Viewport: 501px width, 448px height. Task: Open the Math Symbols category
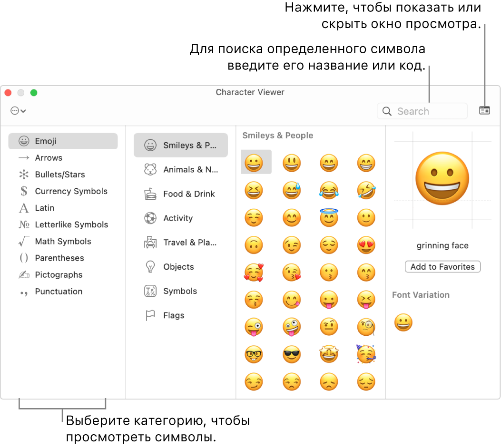click(63, 241)
